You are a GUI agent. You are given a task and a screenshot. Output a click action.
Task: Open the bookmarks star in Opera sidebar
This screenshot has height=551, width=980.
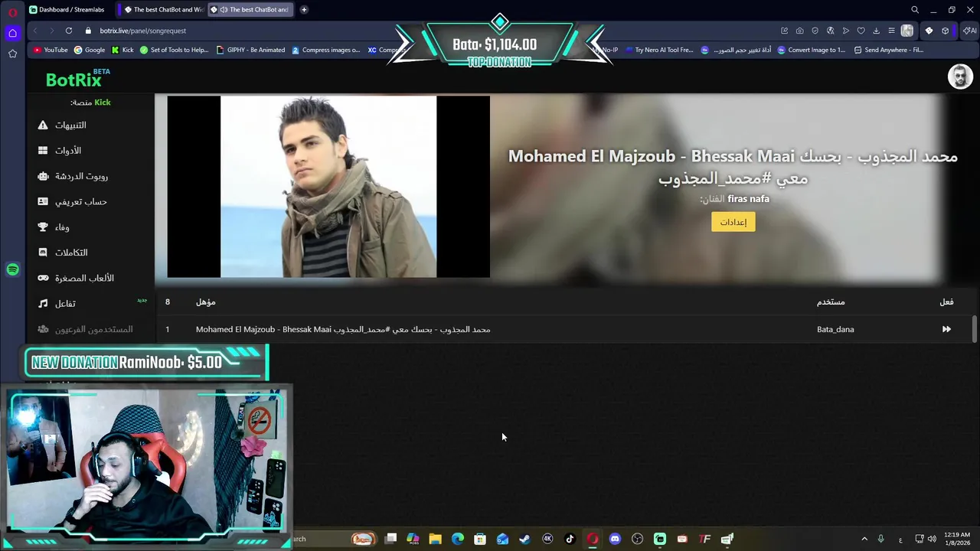point(12,54)
